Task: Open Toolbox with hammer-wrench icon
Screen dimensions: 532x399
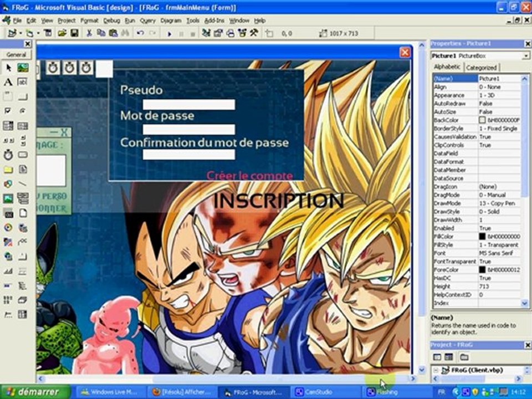Action: click(x=254, y=33)
